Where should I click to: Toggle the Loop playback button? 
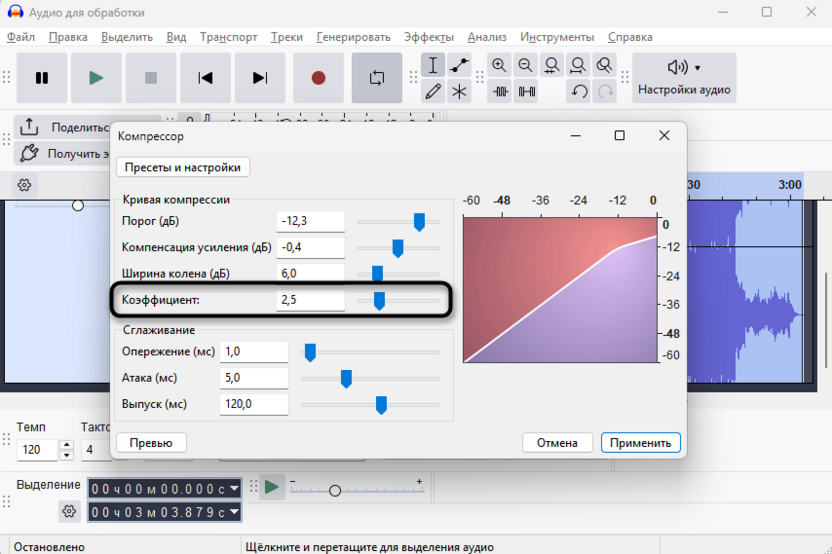pyautogui.click(x=377, y=78)
